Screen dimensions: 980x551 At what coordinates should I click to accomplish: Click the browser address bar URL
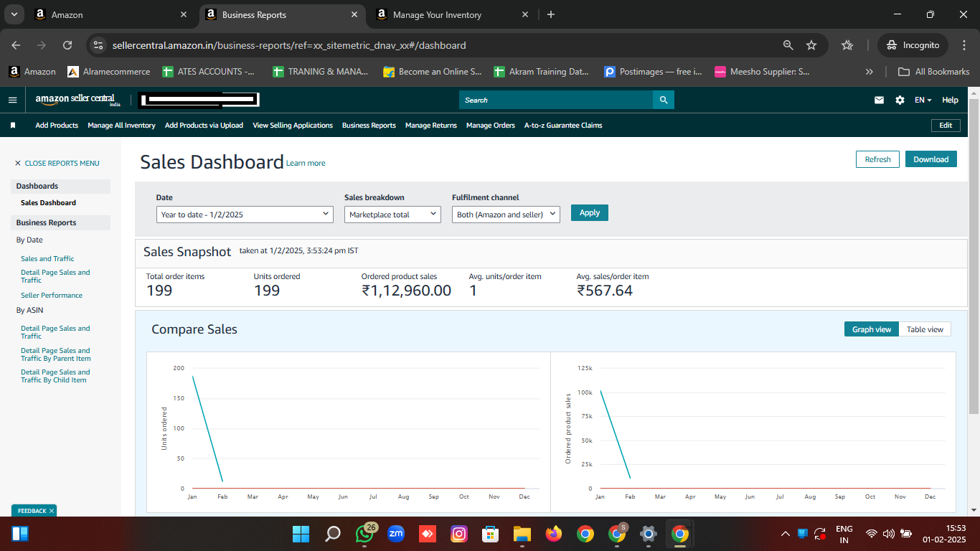click(289, 45)
